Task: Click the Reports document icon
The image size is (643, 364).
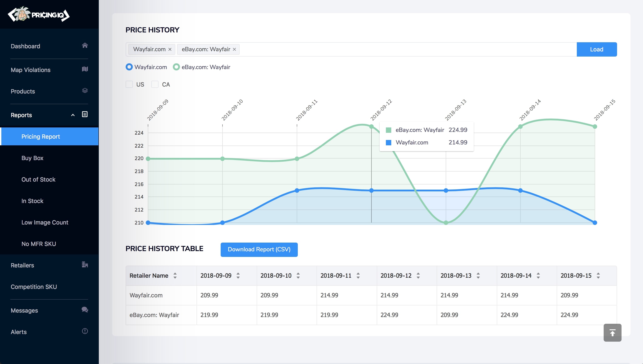Action: pos(85,114)
